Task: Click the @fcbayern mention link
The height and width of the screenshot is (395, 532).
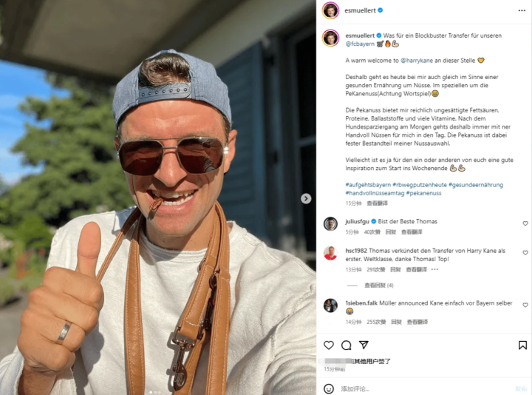Action: [360, 44]
